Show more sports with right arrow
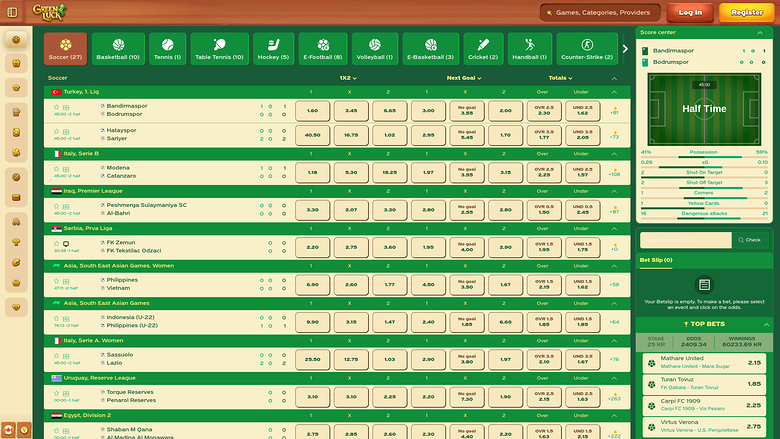The image size is (780, 439). (x=625, y=49)
